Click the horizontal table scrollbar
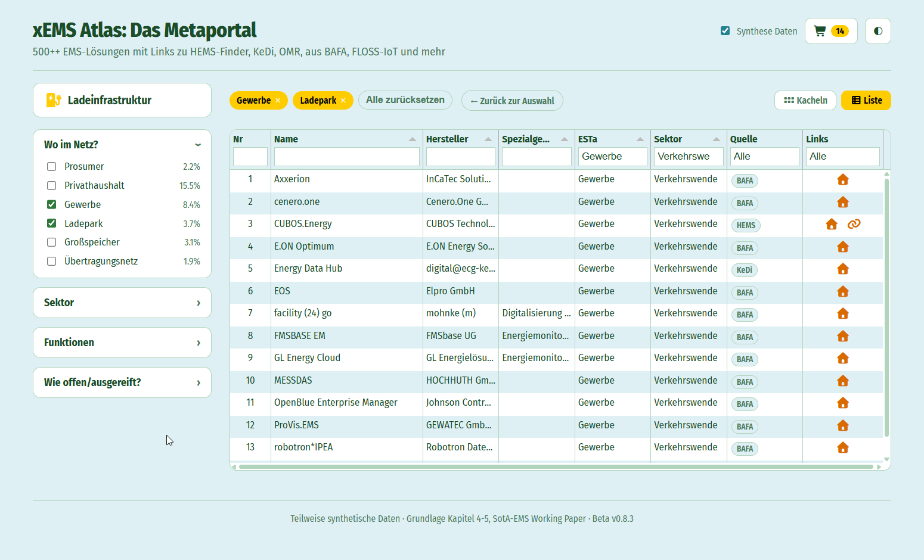 556,467
